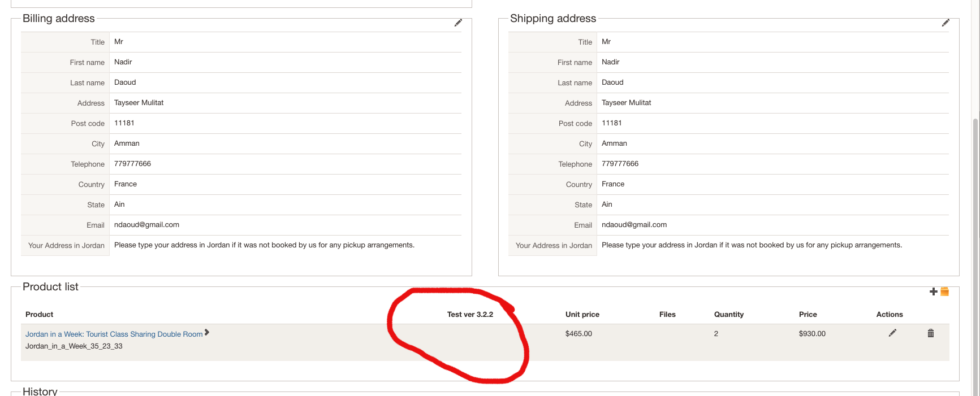Click the product total price $930.00
The height and width of the screenshot is (396, 980).
coord(812,334)
